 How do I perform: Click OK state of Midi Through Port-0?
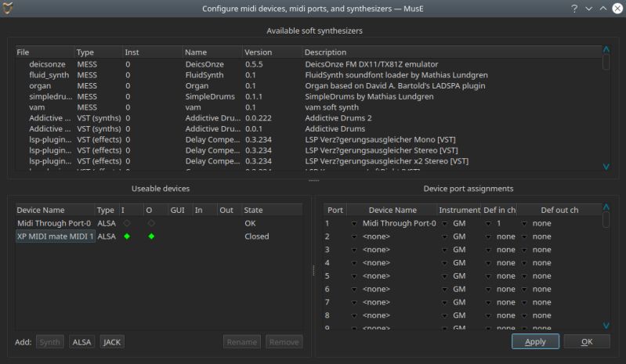point(250,223)
